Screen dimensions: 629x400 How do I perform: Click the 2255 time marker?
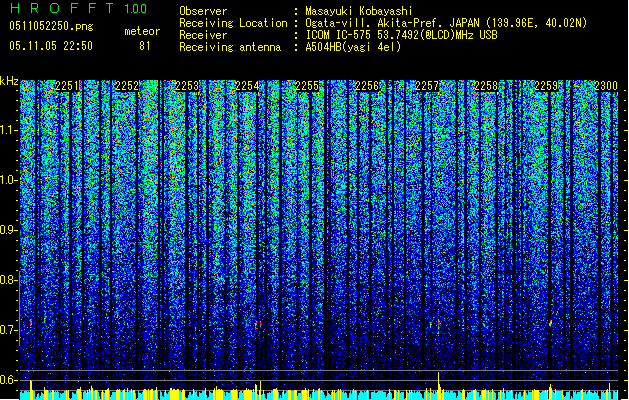click(x=307, y=86)
